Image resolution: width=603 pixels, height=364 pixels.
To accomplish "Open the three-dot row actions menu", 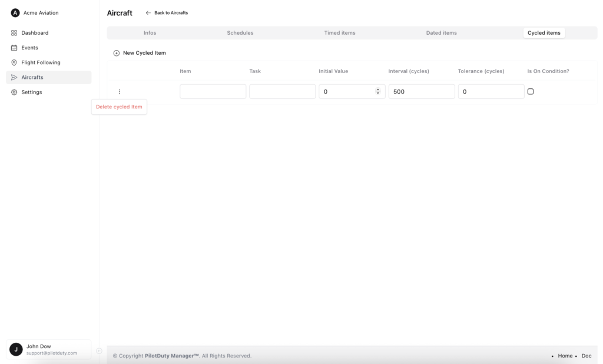I will (120, 91).
